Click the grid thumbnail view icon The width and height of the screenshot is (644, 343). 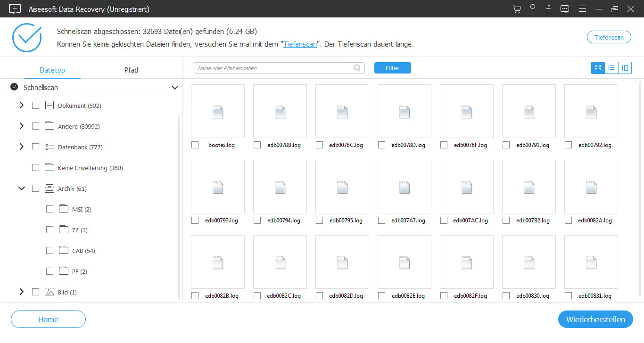(597, 67)
